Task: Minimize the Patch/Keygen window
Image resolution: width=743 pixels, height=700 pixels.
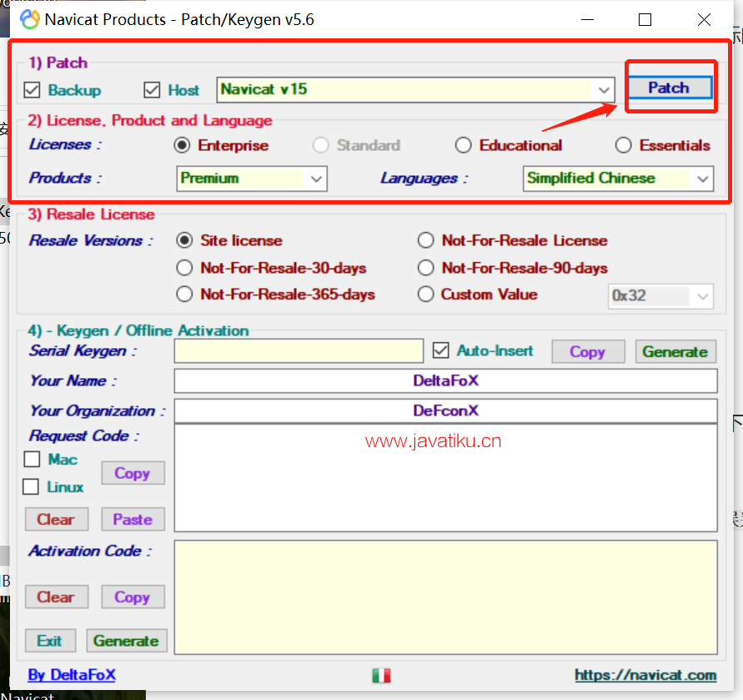Action: 588,19
